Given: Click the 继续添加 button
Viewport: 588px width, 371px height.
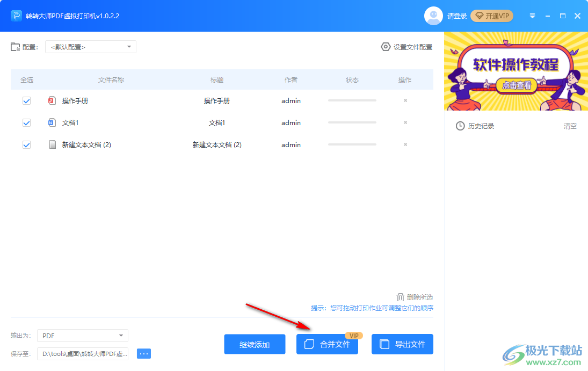Looking at the screenshot, I should (255, 344).
